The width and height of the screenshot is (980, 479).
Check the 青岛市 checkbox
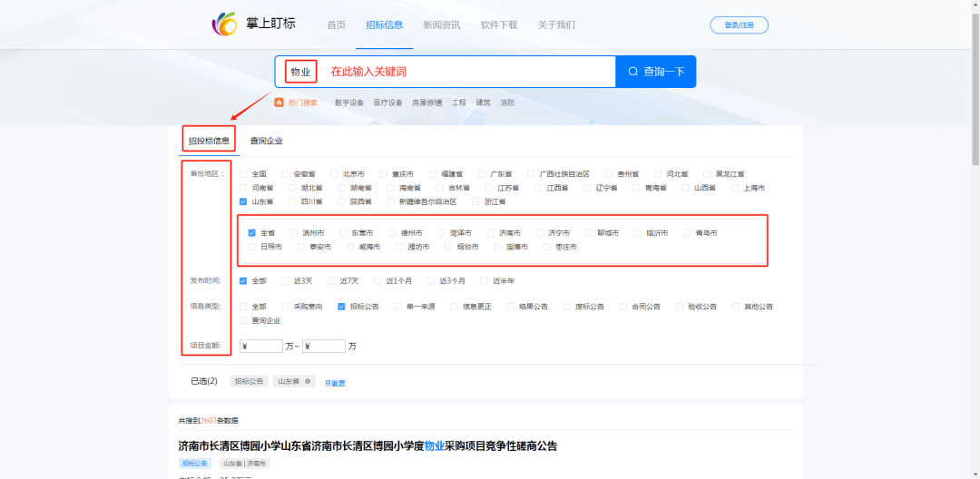(688, 233)
